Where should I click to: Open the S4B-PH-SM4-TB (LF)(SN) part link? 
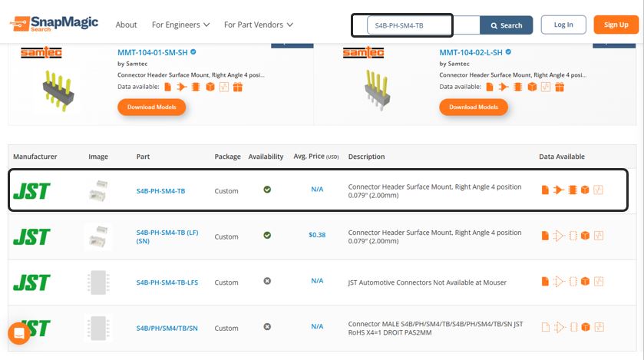point(167,237)
